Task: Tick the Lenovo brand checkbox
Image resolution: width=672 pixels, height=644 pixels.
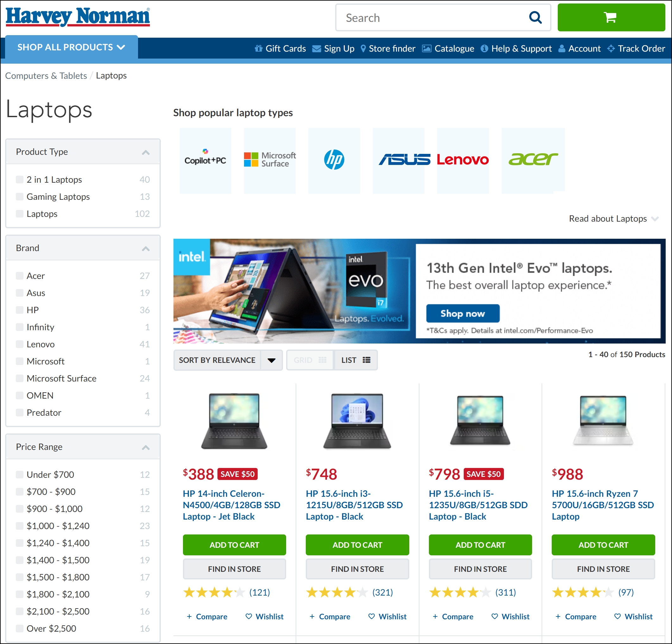Action: point(20,344)
